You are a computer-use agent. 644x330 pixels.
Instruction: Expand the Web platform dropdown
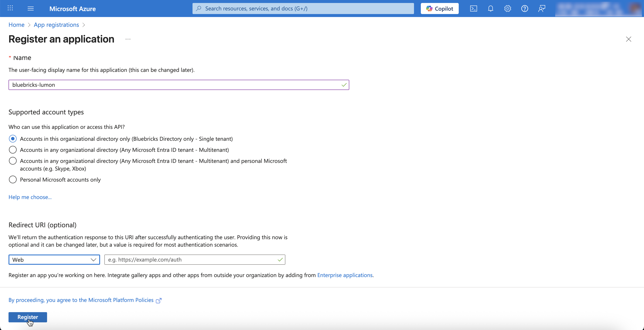point(54,260)
